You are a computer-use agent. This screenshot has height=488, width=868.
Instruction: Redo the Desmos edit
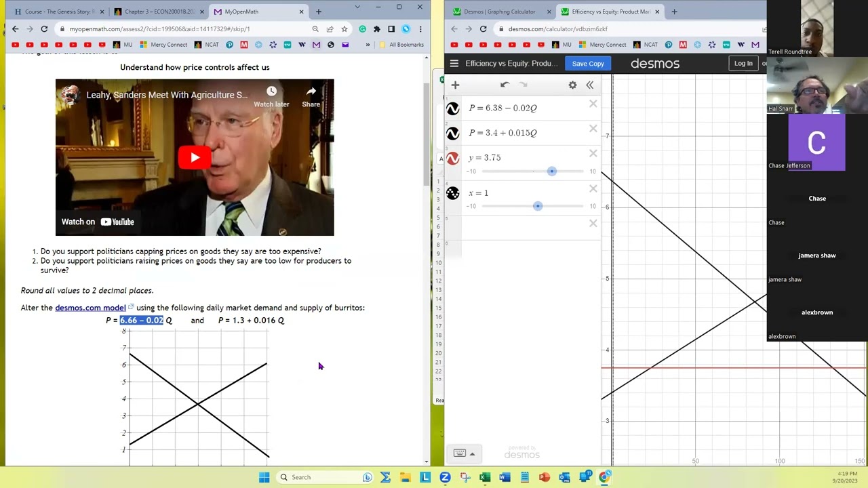tap(523, 85)
